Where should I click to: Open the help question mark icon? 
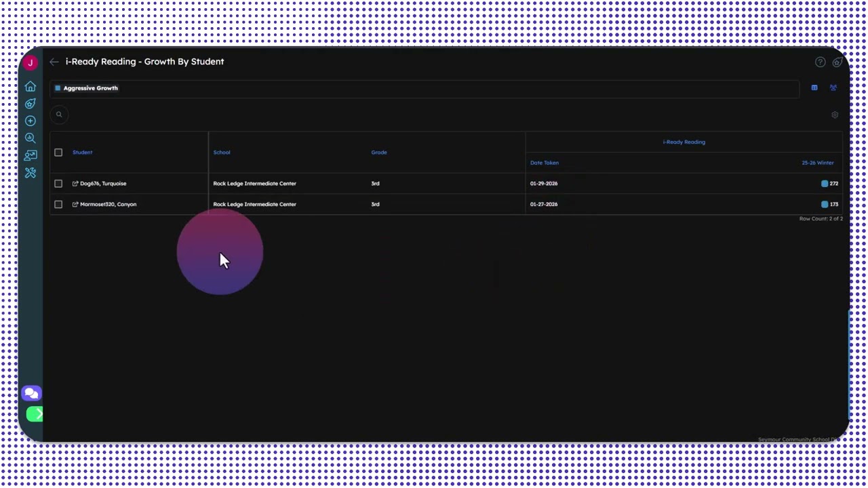(820, 62)
